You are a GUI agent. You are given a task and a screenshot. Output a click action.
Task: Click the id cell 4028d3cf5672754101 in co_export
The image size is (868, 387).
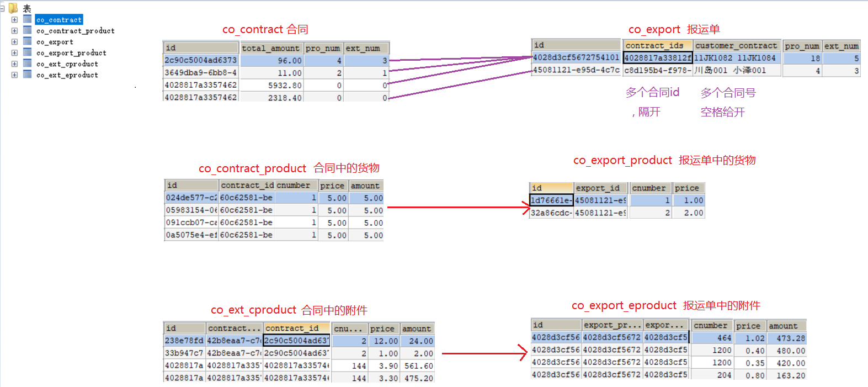[x=576, y=57]
